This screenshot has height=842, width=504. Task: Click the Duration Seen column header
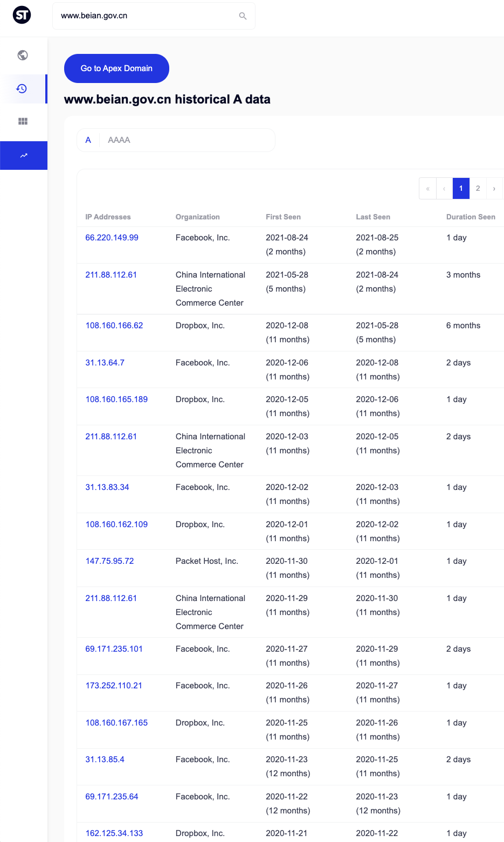(x=471, y=217)
